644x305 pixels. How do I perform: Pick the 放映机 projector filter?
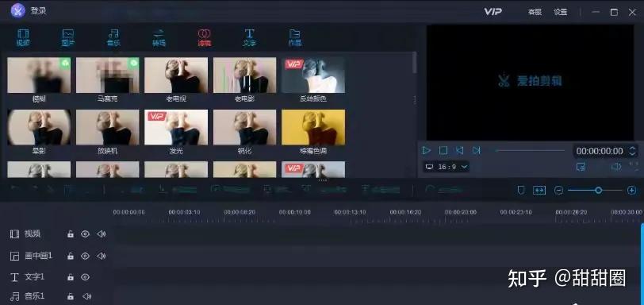click(108, 127)
